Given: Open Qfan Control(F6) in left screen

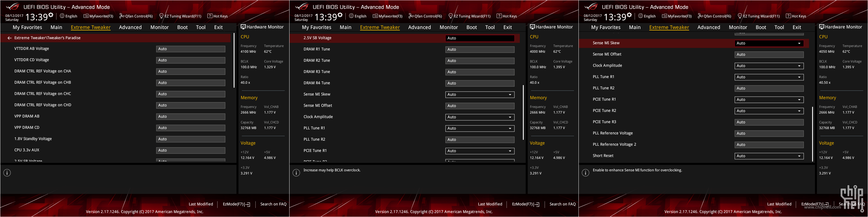Looking at the screenshot, I should (136, 16).
